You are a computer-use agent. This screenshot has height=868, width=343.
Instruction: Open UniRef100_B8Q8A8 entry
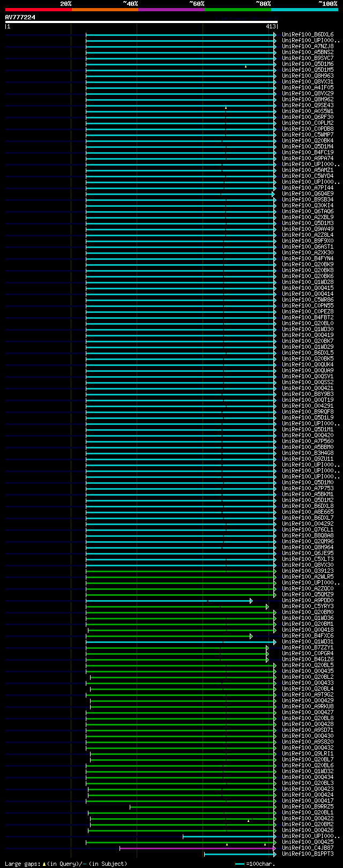(308, 536)
